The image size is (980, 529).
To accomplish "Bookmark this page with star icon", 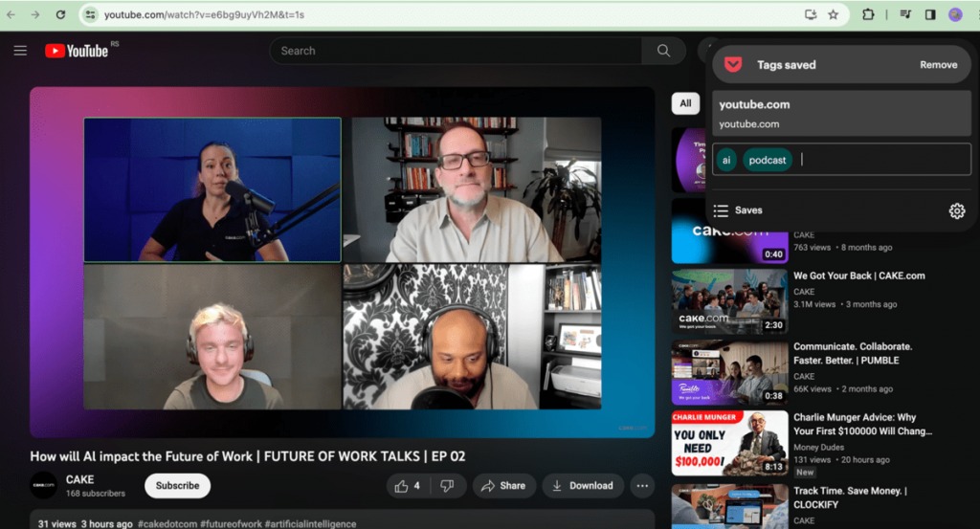I will click(x=833, y=15).
